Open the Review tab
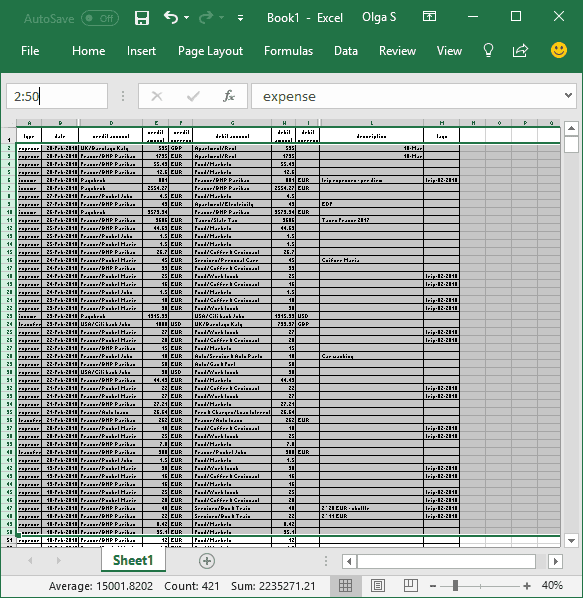The image size is (583, 598). click(x=397, y=51)
